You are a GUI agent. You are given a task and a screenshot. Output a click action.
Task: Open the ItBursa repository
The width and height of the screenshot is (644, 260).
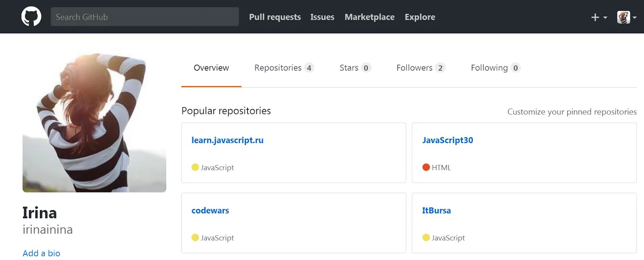436,211
